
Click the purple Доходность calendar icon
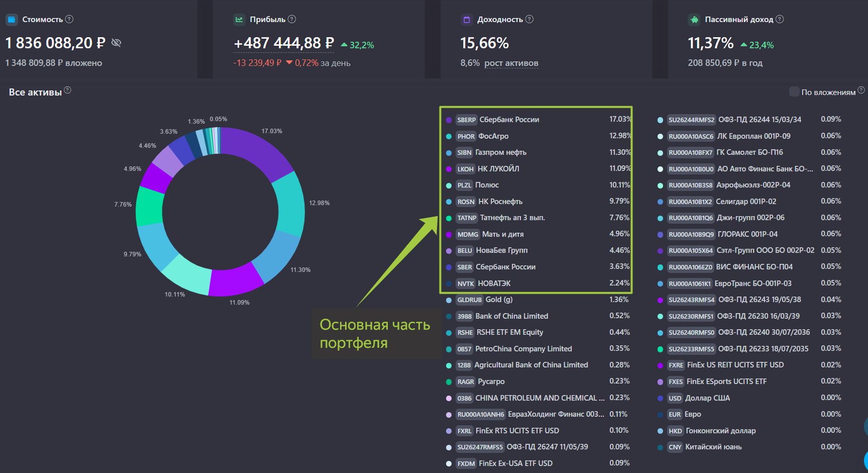467,20
